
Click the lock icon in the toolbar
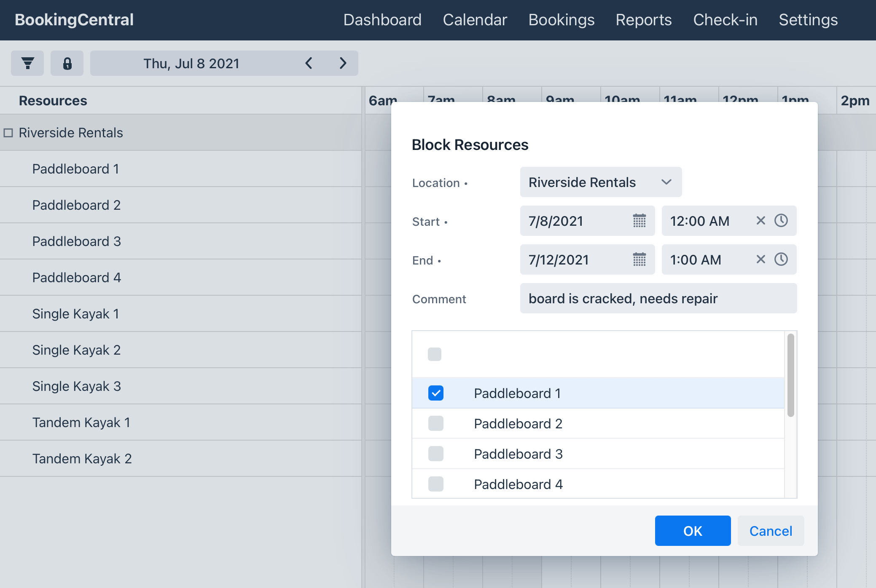click(x=67, y=63)
